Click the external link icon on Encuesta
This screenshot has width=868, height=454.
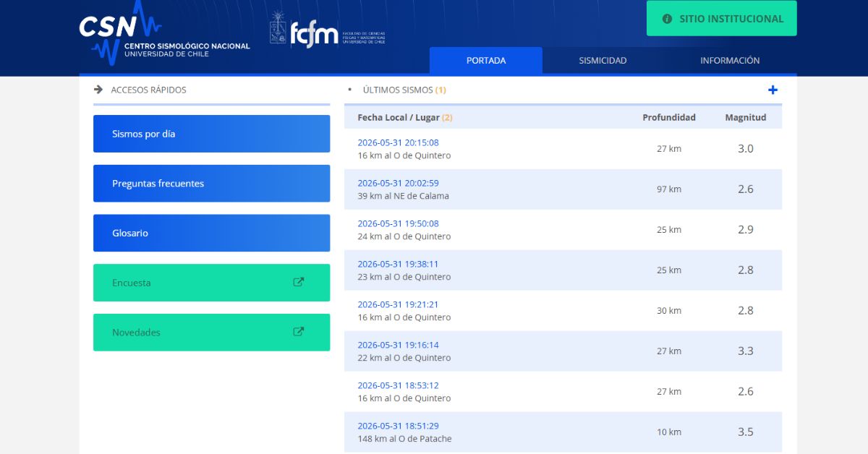coord(298,282)
